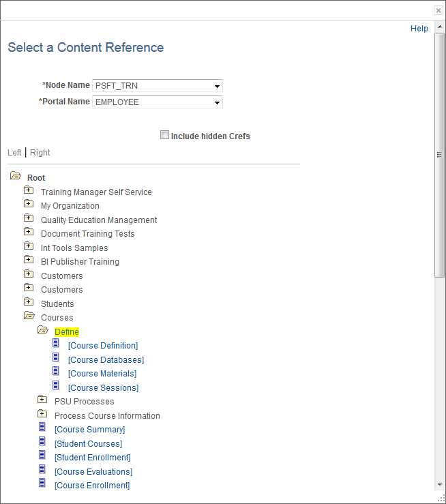Expand the BI Publisher Training folder
Screen dimensions: 446x504
29,260
